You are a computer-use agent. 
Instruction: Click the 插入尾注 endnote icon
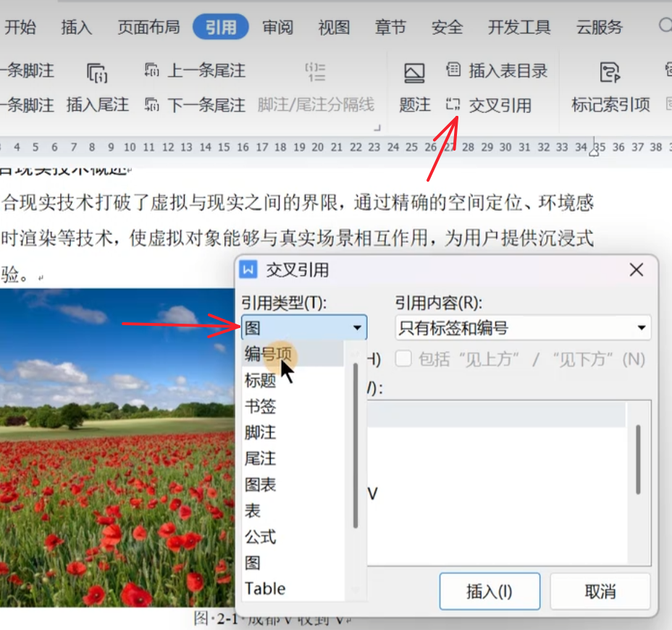[97, 72]
